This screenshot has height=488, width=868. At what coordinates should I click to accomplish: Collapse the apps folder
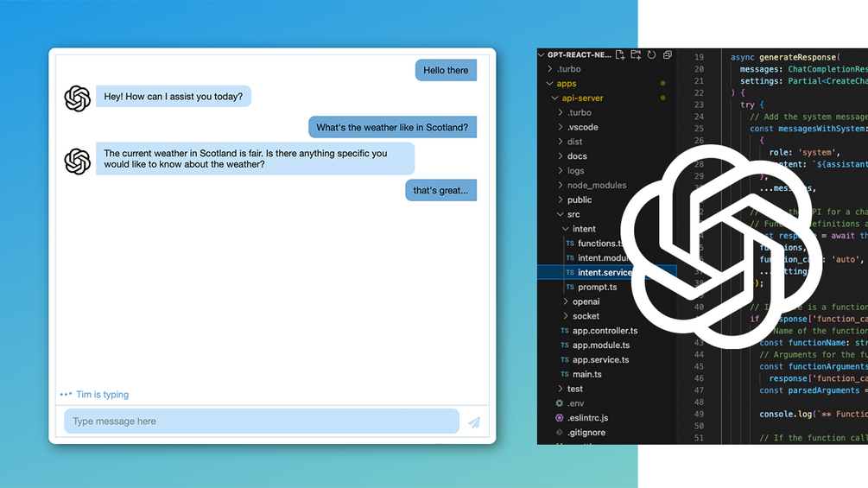pyautogui.click(x=549, y=84)
